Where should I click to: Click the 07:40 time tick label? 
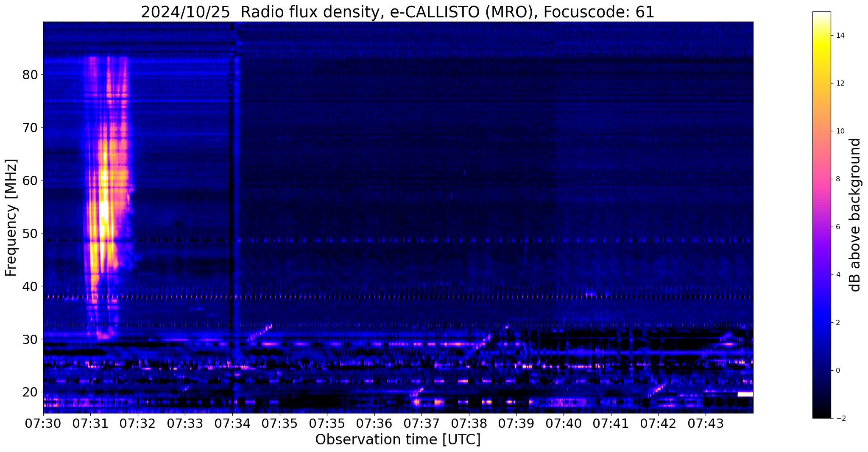point(564,424)
